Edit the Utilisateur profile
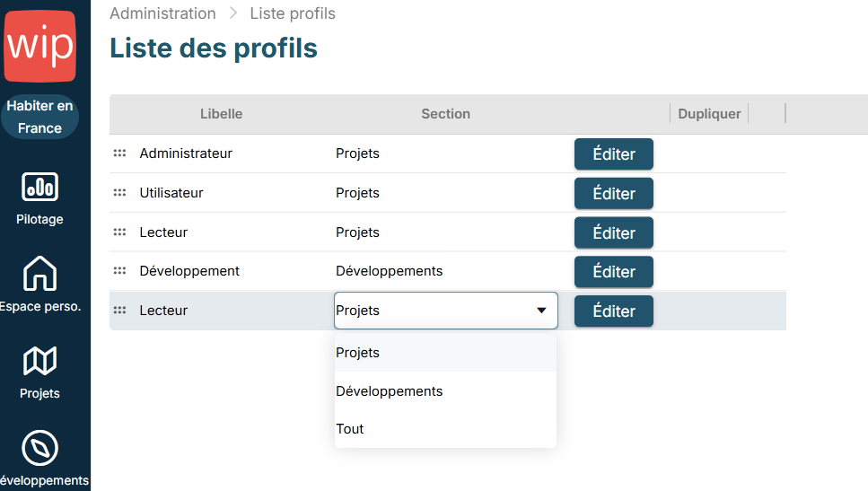 613,193
